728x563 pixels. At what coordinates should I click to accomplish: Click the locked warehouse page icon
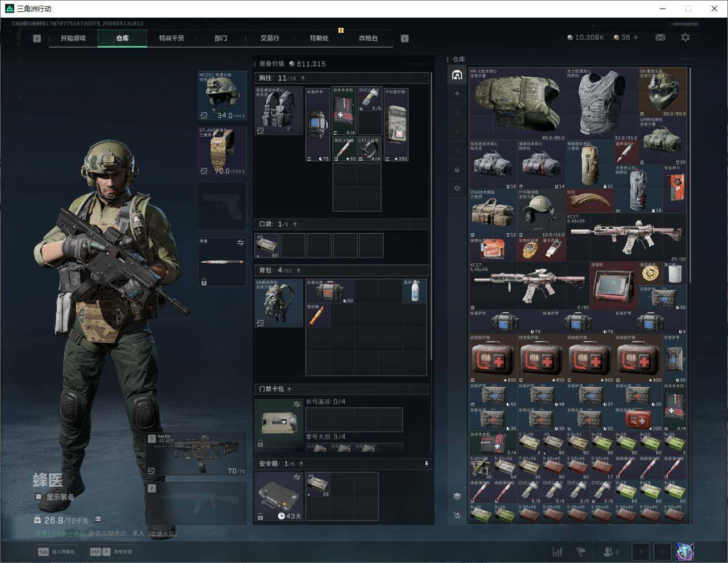(457, 169)
